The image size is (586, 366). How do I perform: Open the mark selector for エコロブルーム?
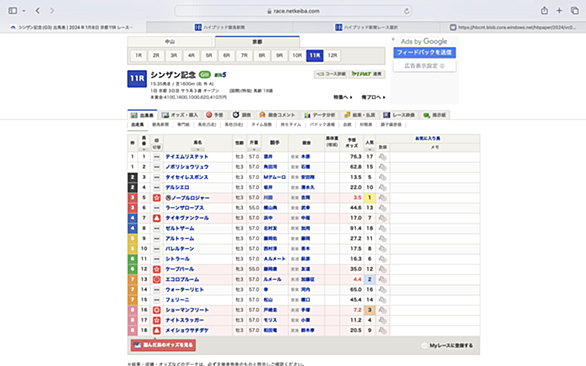click(157, 279)
